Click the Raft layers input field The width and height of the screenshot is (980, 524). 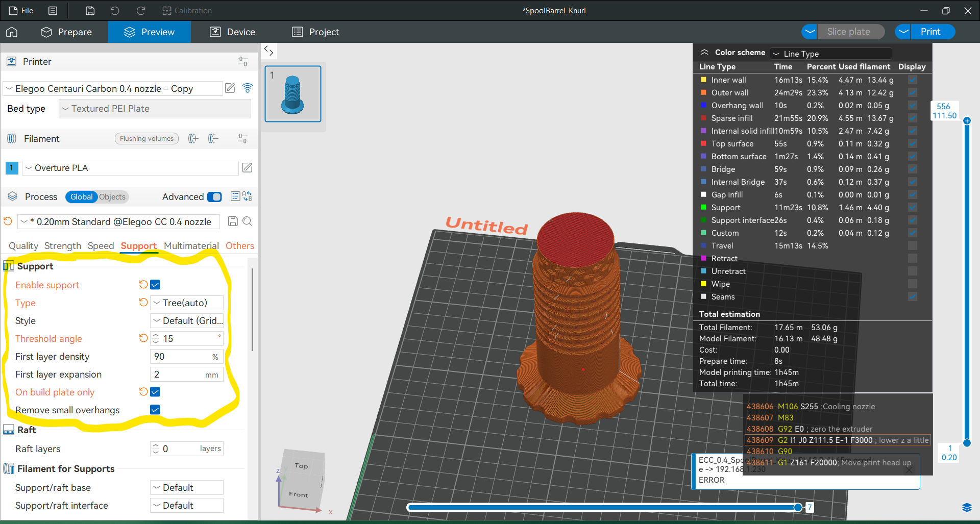tap(187, 448)
